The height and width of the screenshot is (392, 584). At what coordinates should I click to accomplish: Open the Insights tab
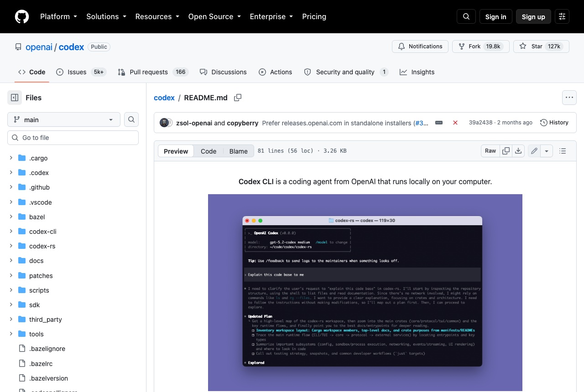coord(417,72)
